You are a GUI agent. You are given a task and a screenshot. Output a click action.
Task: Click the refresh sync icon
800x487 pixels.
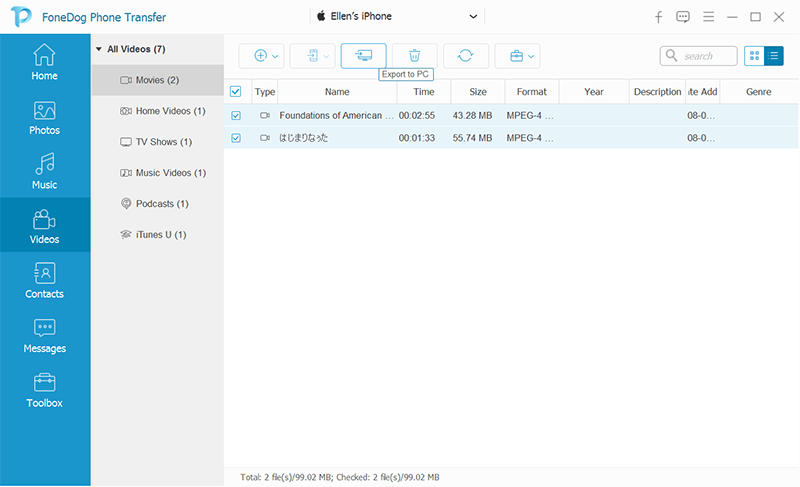click(x=466, y=56)
